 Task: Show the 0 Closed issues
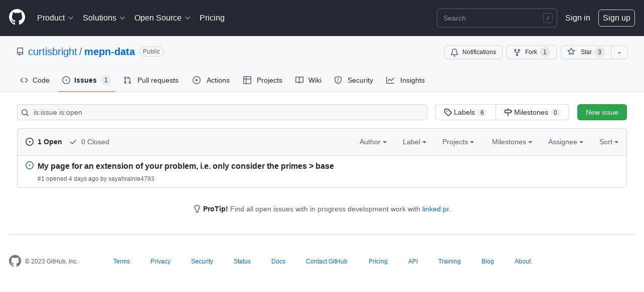[x=89, y=142]
